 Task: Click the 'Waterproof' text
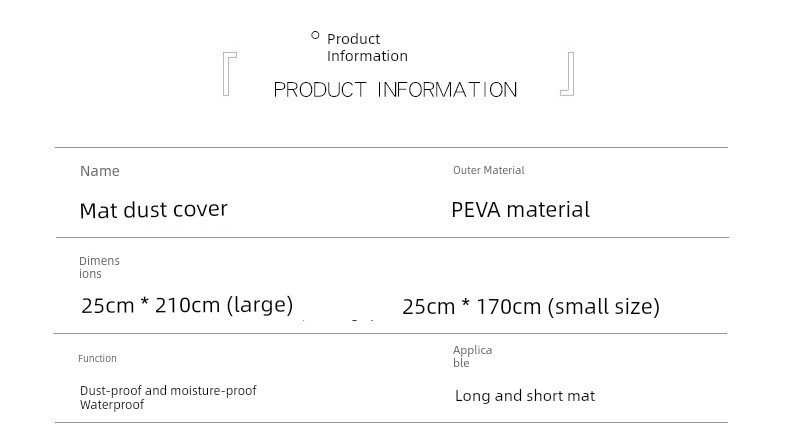tap(112, 405)
